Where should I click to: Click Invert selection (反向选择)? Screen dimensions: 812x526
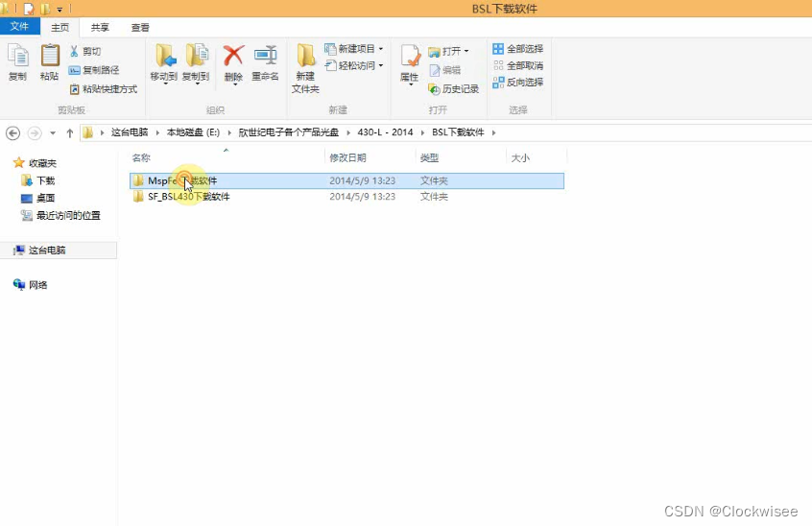point(518,82)
